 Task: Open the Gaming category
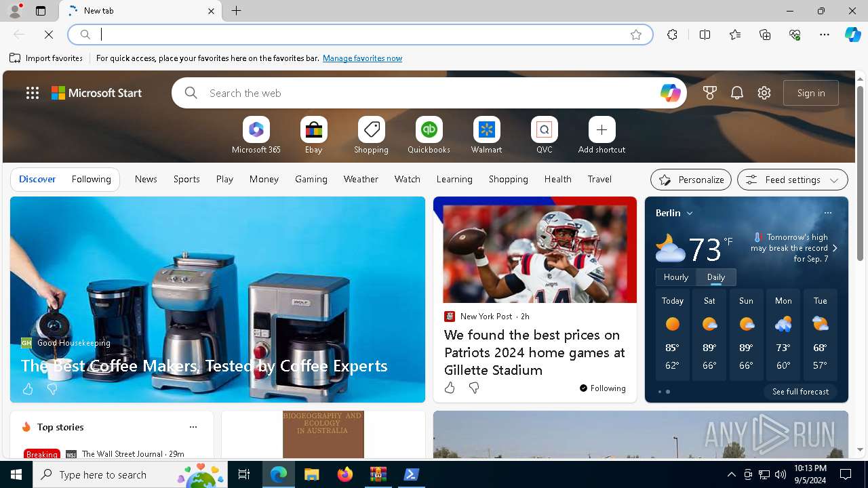coord(311,179)
